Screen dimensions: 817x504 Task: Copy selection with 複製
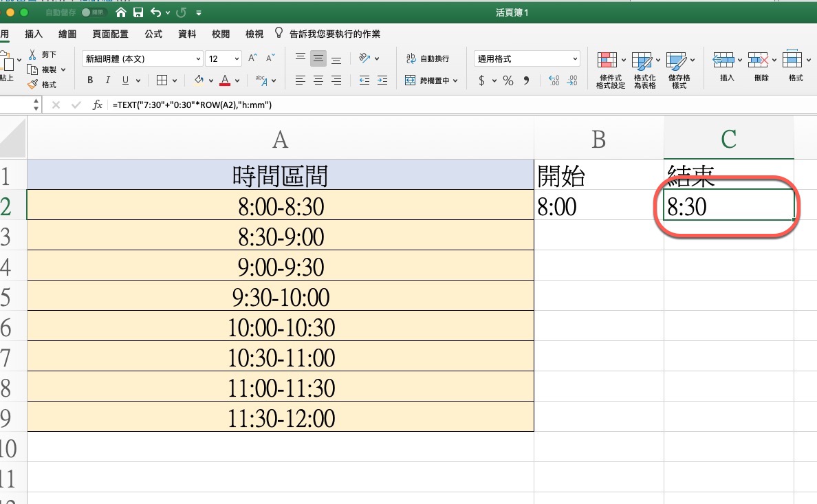point(43,69)
